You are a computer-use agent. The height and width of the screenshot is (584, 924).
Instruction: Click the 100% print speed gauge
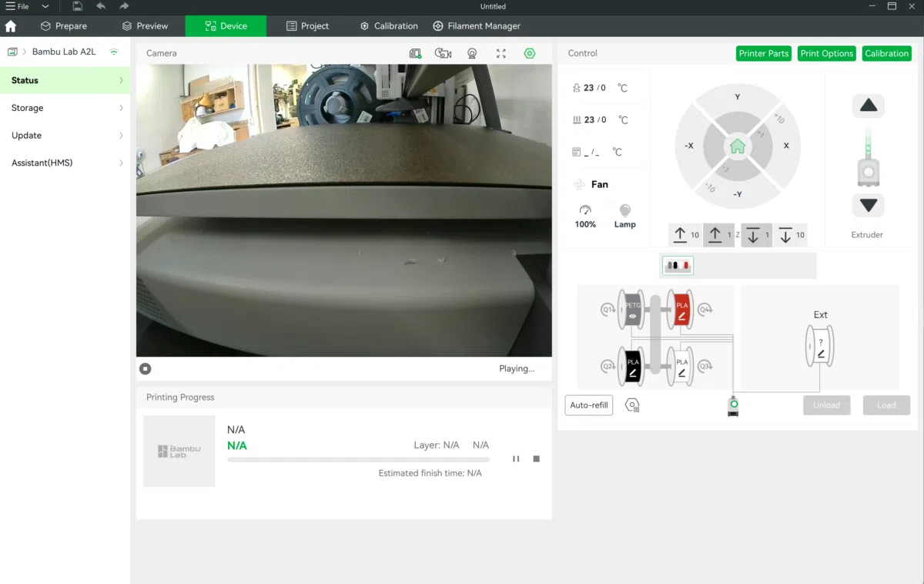585,216
